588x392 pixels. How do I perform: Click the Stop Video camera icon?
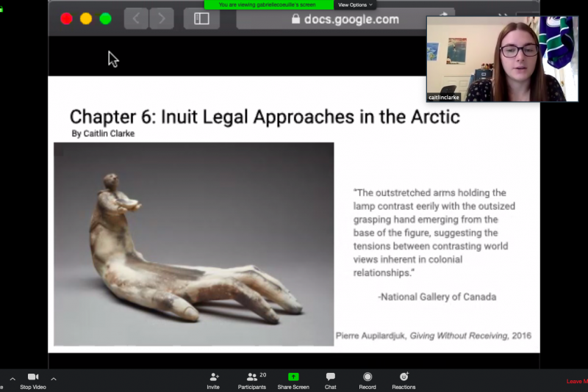(x=33, y=377)
